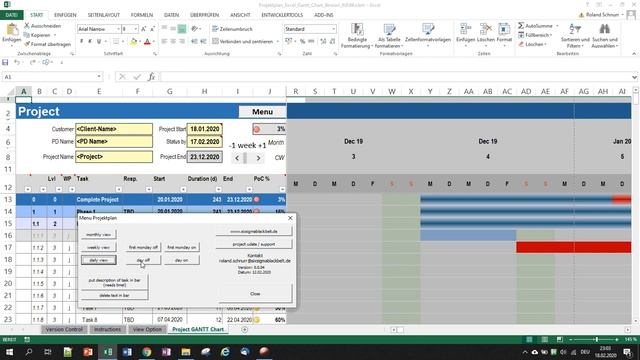Open the Standard number format dropdown
The width and height of the screenshot is (640, 360).
(333, 29)
